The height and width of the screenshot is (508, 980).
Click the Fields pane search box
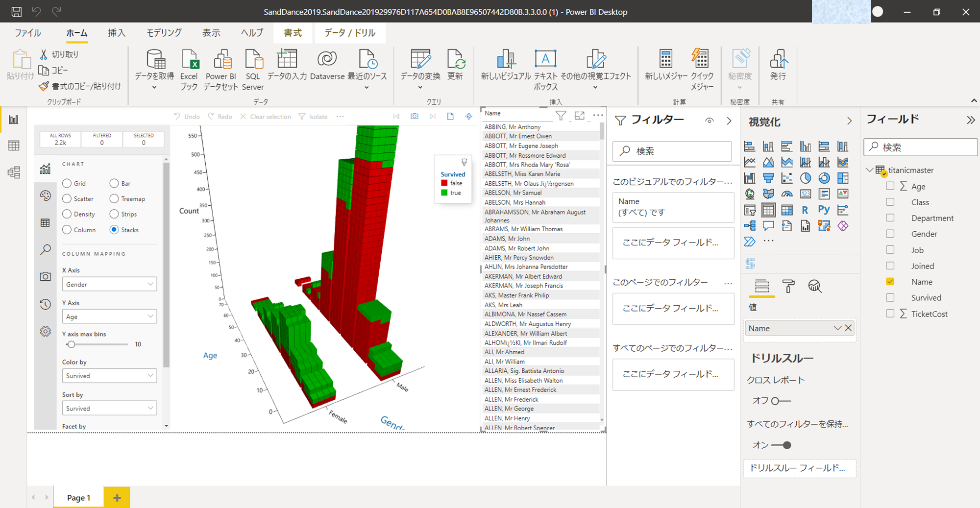pyautogui.click(x=920, y=147)
